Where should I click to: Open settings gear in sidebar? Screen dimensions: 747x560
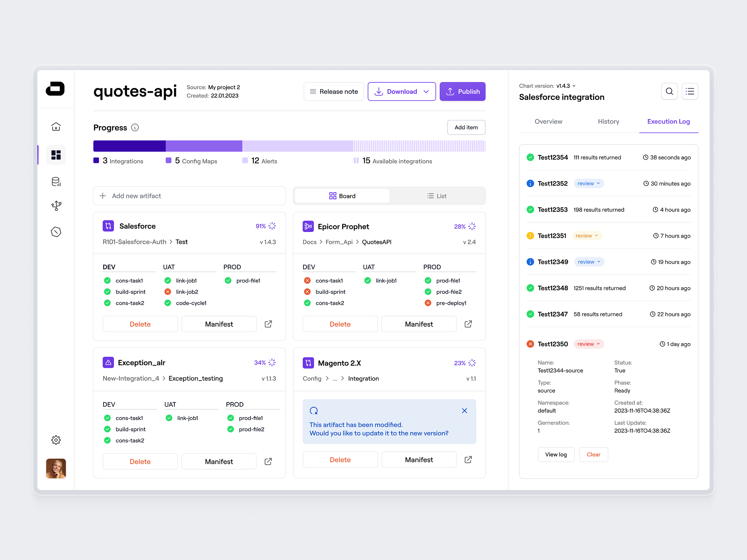click(56, 440)
